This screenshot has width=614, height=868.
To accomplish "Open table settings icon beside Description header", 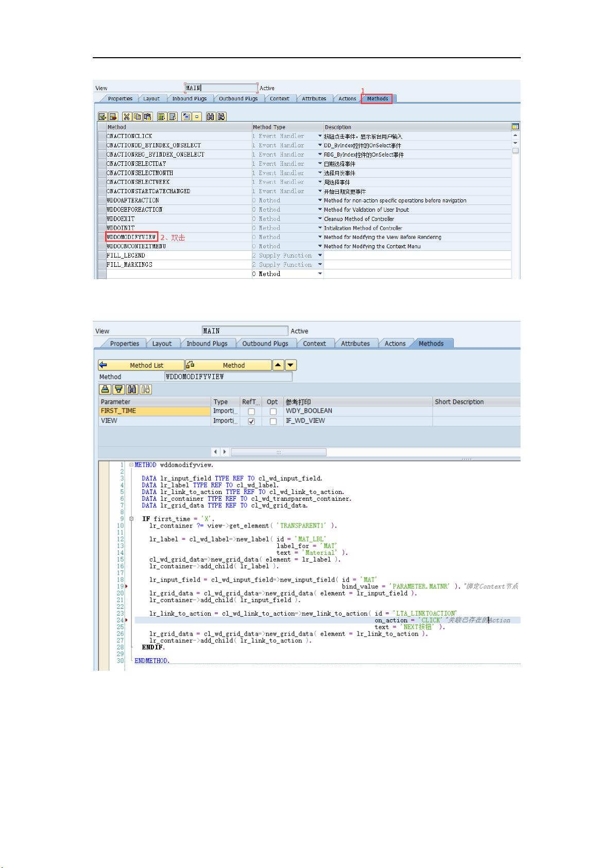I will tap(515, 127).
